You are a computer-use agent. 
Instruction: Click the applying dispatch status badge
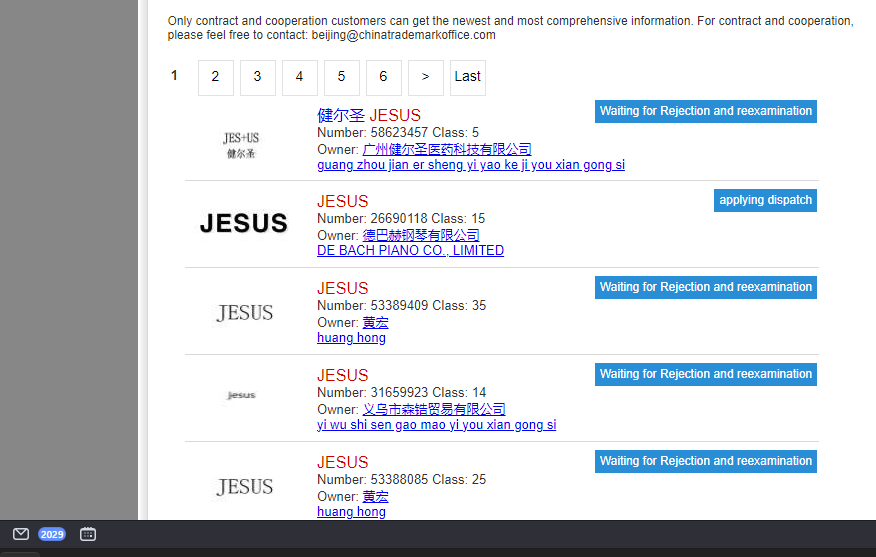tap(765, 200)
